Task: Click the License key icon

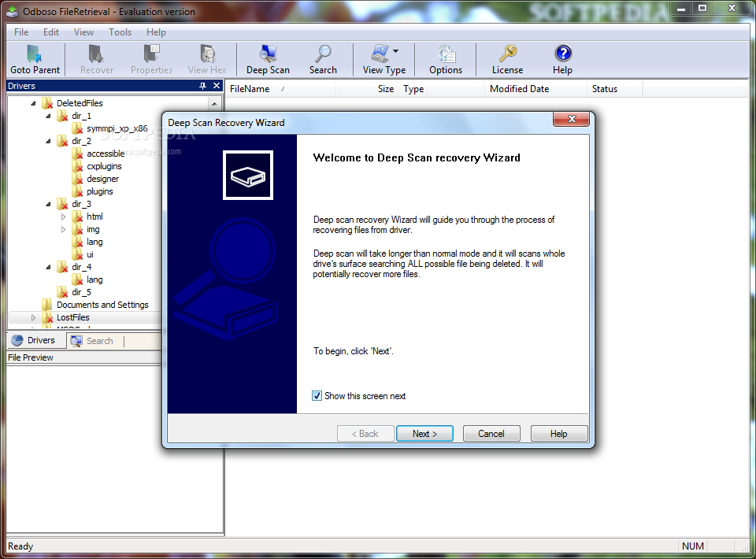Action: [508, 54]
